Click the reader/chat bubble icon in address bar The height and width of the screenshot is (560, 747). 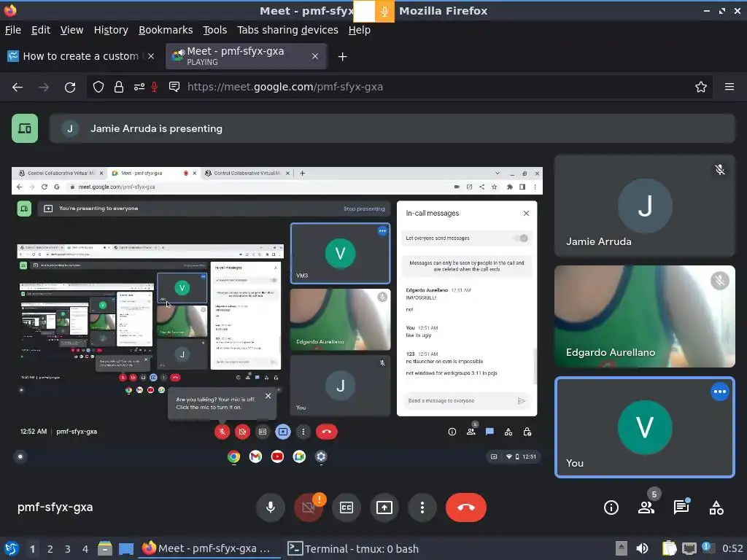click(x=174, y=87)
